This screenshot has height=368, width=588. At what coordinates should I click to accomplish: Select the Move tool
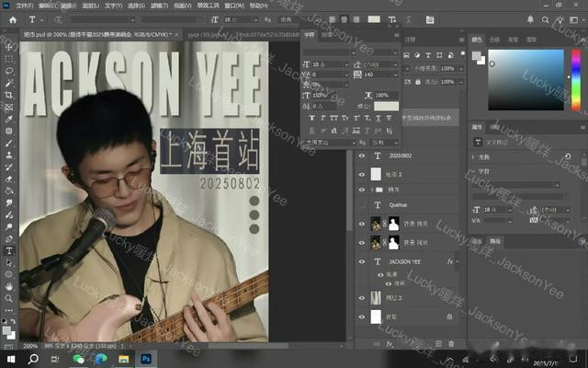point(8,48)
